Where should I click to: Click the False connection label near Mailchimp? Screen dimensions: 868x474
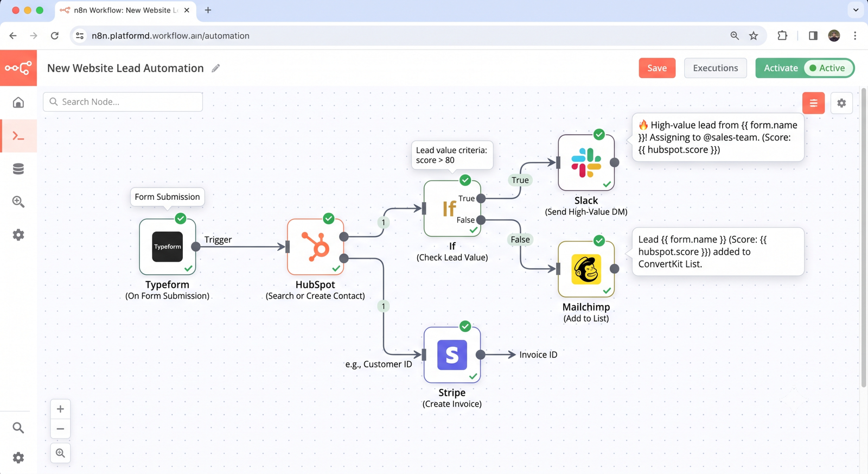click(x=520, y=239)
